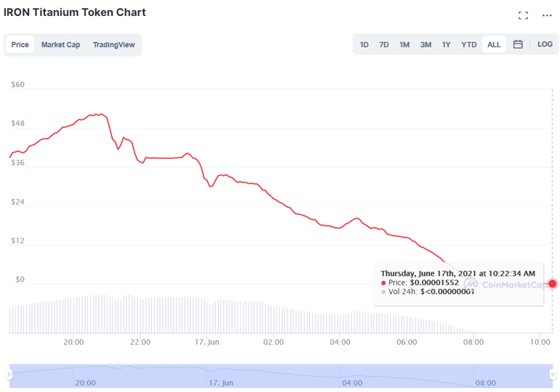Toggle LOG scale on the chart
The image size is (560, 392).
point(545,44)
